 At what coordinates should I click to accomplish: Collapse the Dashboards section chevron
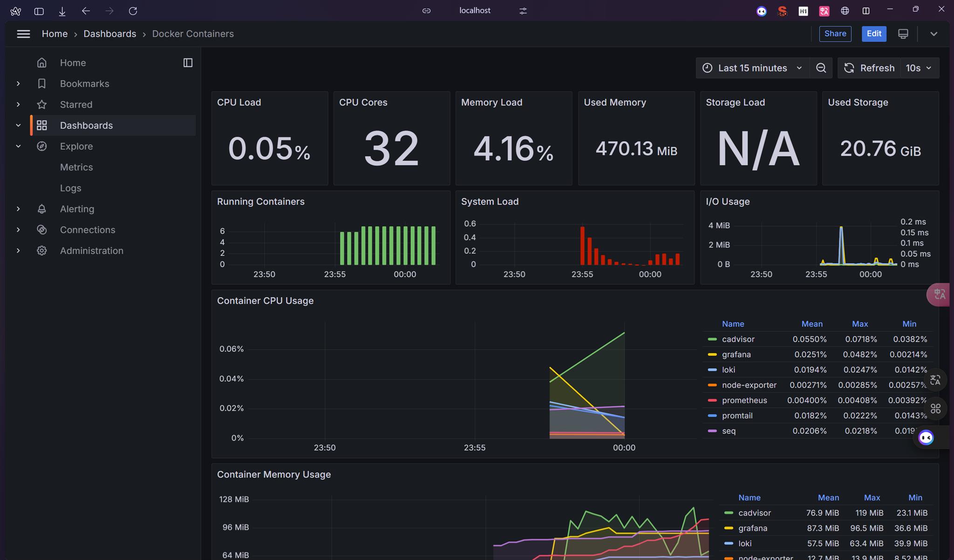[x=18, y=125]
